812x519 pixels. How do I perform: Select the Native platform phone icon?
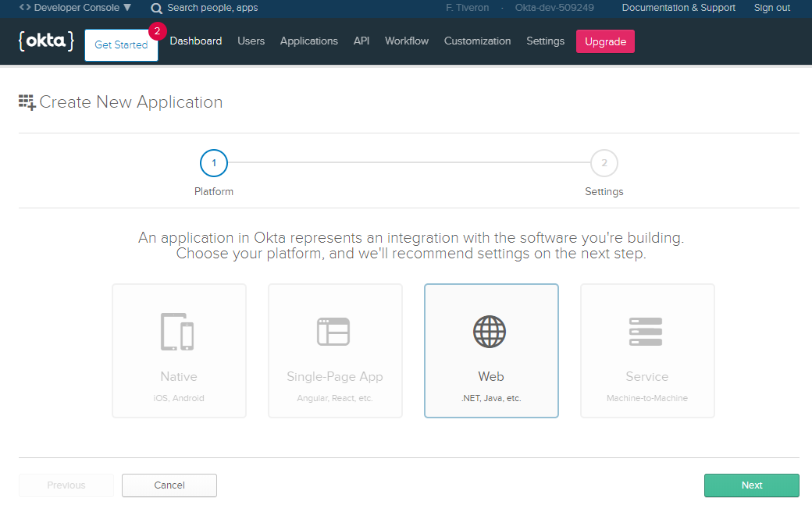click(x=177, y=331)
